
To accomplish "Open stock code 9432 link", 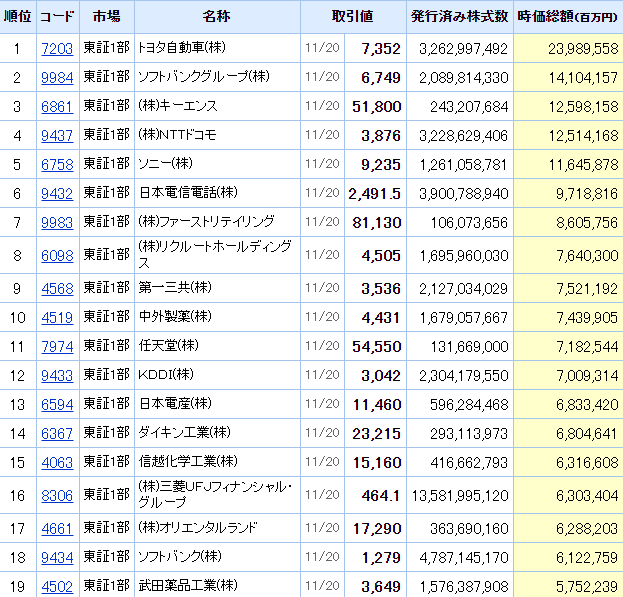I will click(57, 193).
